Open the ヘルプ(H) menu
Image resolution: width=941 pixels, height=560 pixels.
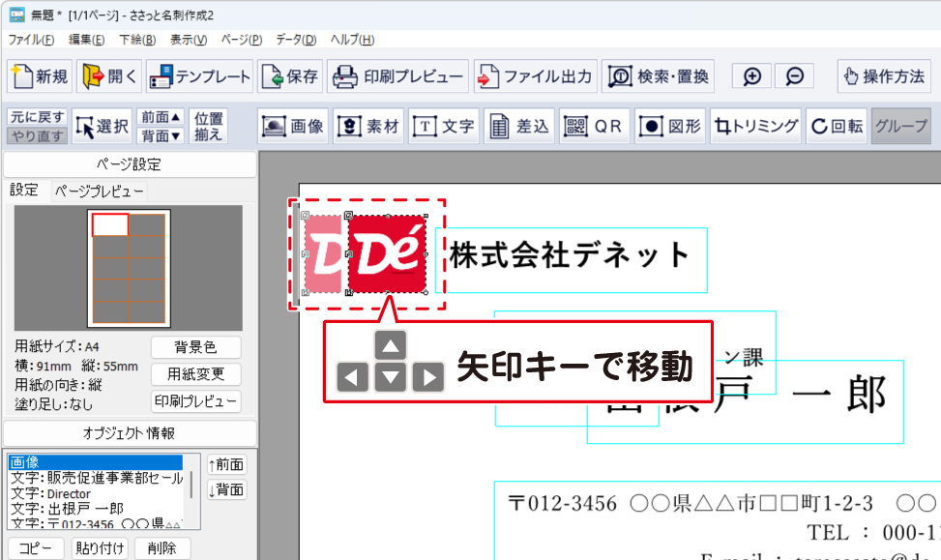point(352,40)
